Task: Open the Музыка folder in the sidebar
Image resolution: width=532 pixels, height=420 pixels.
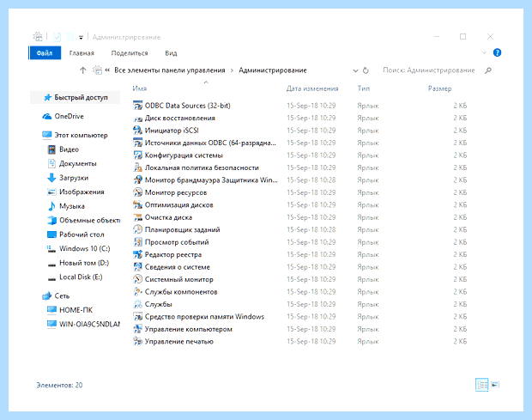Action: [72, 206]
